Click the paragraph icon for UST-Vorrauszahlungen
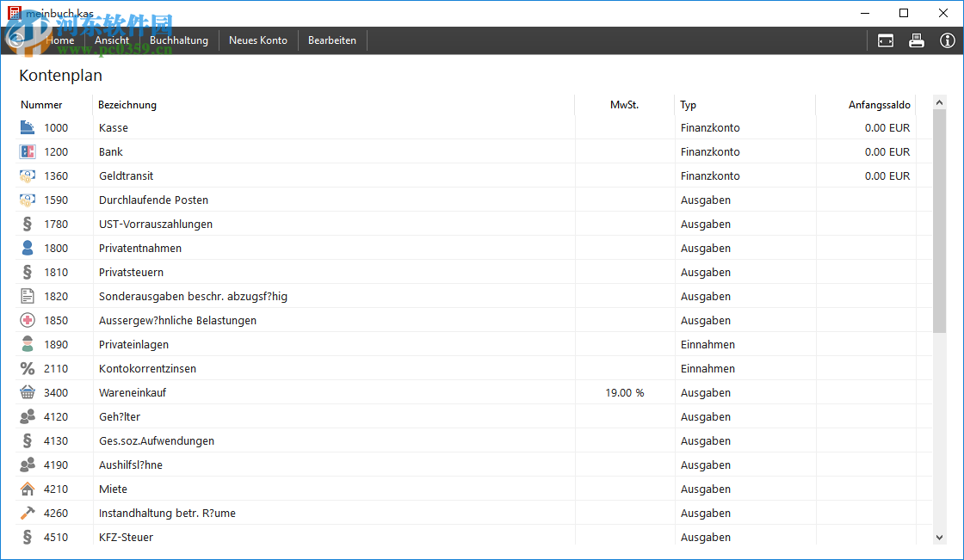Screen dimensions: 964x560 [x=27, y=224]
